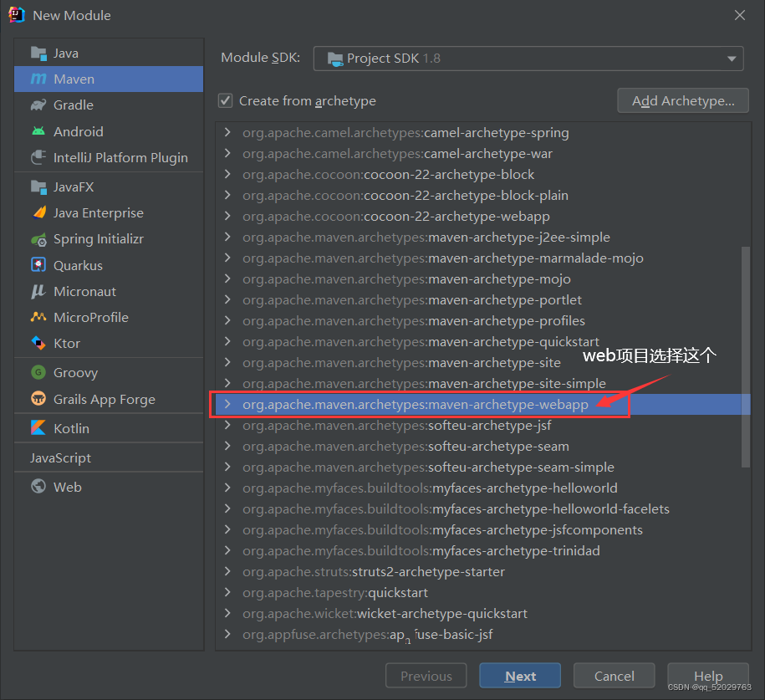
Task: Click the Spring Initializr leaf icon
Action: pos(38,239)
